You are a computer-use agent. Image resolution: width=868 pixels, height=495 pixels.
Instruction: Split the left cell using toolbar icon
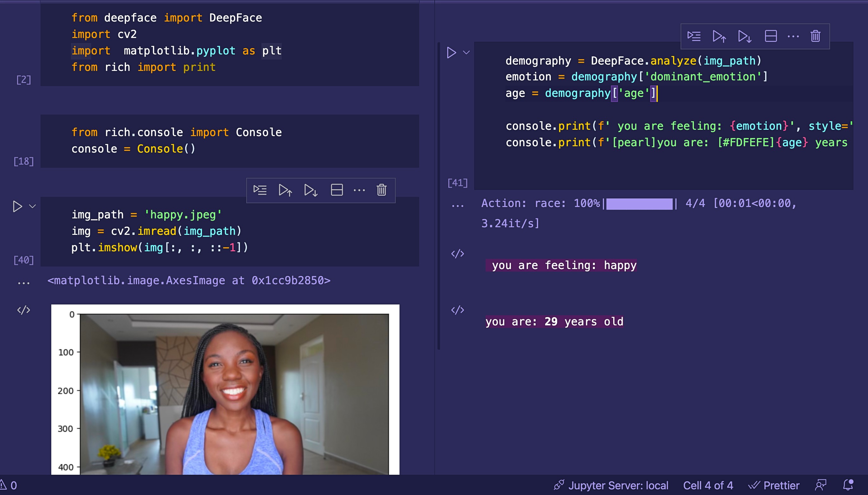point(337,190)
